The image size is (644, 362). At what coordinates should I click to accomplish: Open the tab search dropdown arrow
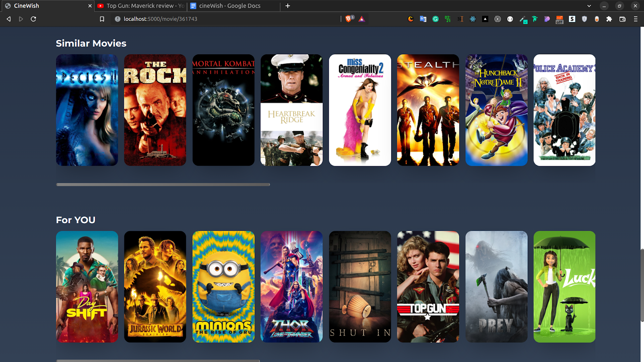coord(589,6)
